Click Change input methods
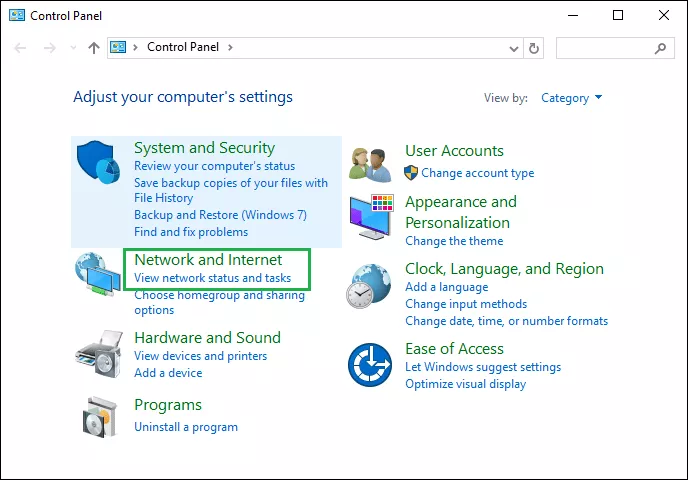This screenshot has height=480, width=688. [466, 304]
